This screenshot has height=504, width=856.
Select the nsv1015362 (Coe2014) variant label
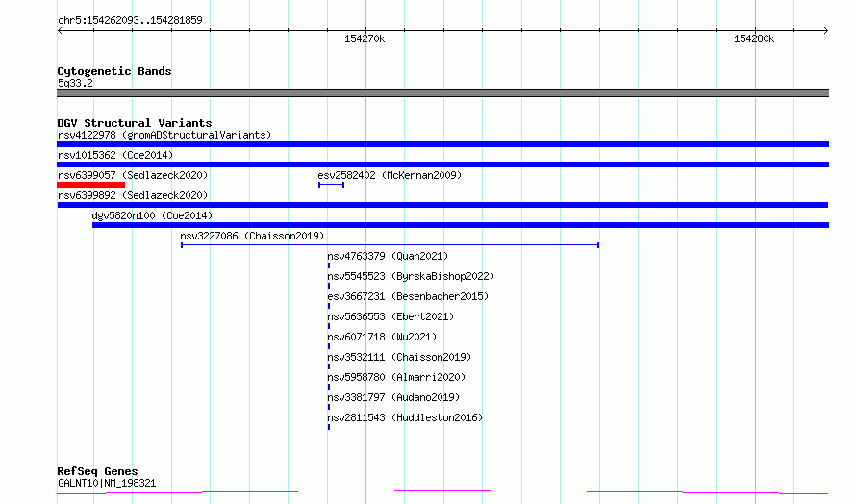coord(115,155)
